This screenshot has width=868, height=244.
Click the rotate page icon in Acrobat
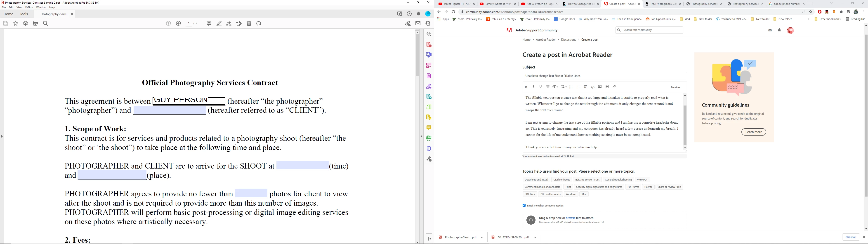pyautogui.click(x=259, y=23)
